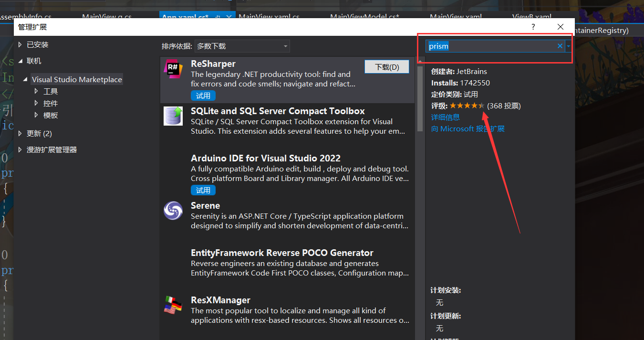
Task: Switch to the MainViewModel.cs tab
Action: coord(364,17)
